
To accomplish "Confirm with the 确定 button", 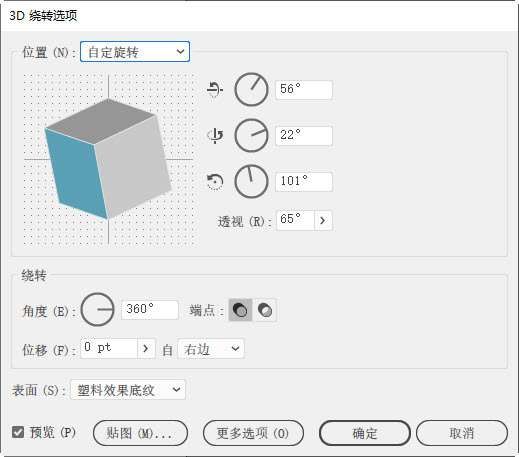I will pyautogui.click(x=365, y=433).
